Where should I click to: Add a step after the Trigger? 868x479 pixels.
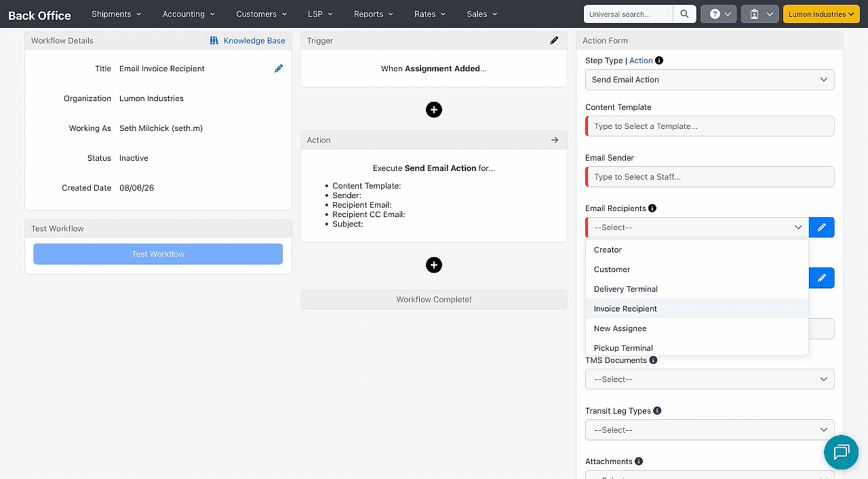[434, 110]
